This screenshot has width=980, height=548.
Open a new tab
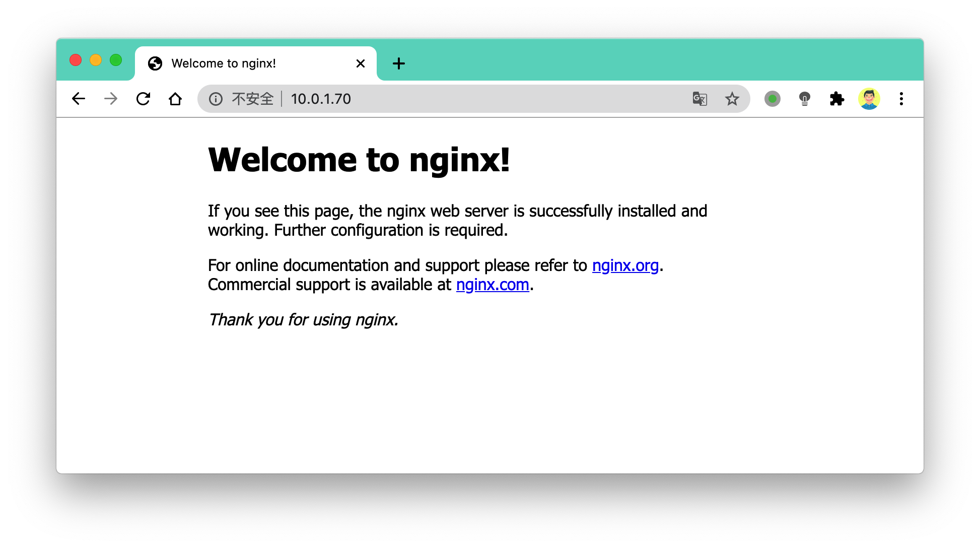tap(399, 63)
